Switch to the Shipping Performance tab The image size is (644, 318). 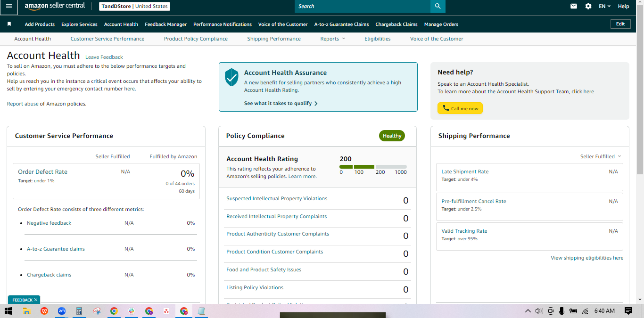(274, 39)
